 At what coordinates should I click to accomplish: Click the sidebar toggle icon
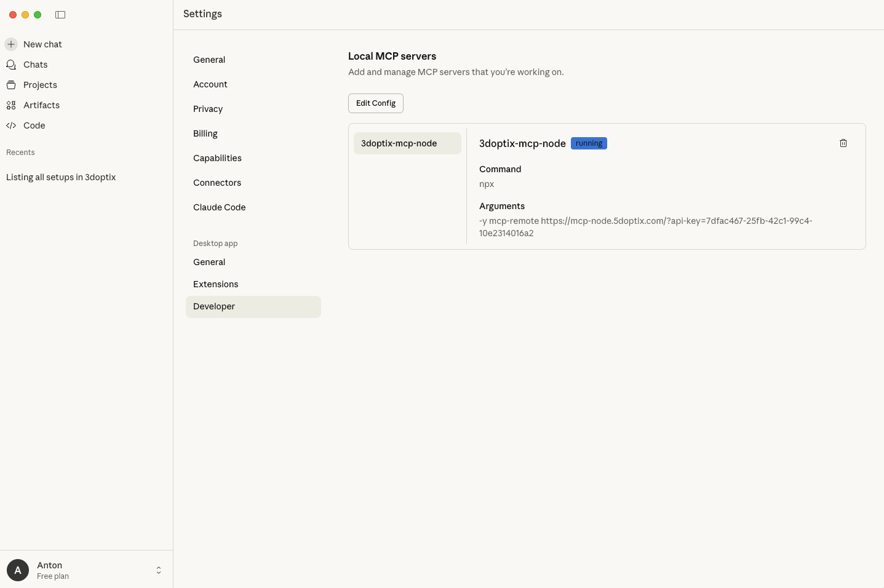[x=60, y=15]
